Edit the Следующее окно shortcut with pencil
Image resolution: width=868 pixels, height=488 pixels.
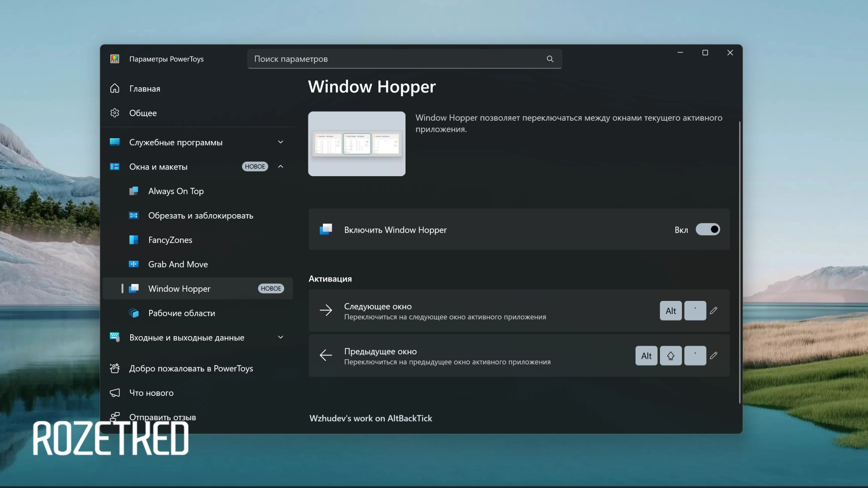(714, 310)
